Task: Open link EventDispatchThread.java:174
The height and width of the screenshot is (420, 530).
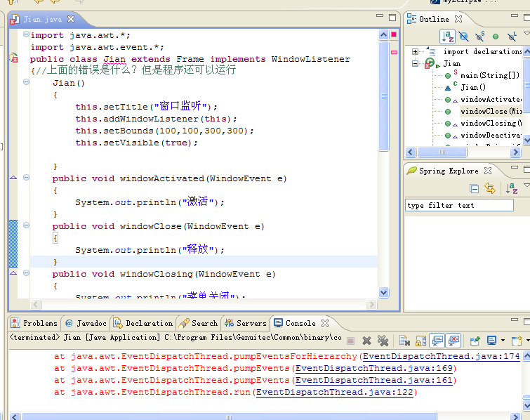Action: (441, 356)
